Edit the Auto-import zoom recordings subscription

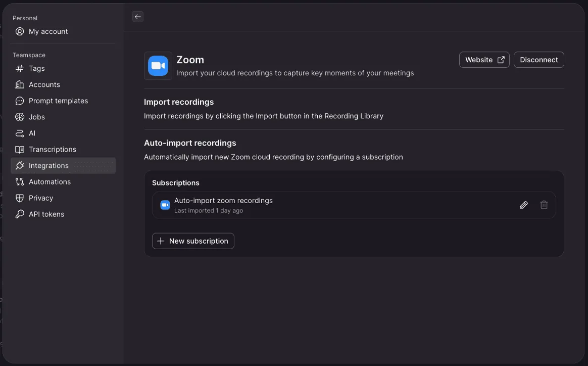(x=523, y=205)
